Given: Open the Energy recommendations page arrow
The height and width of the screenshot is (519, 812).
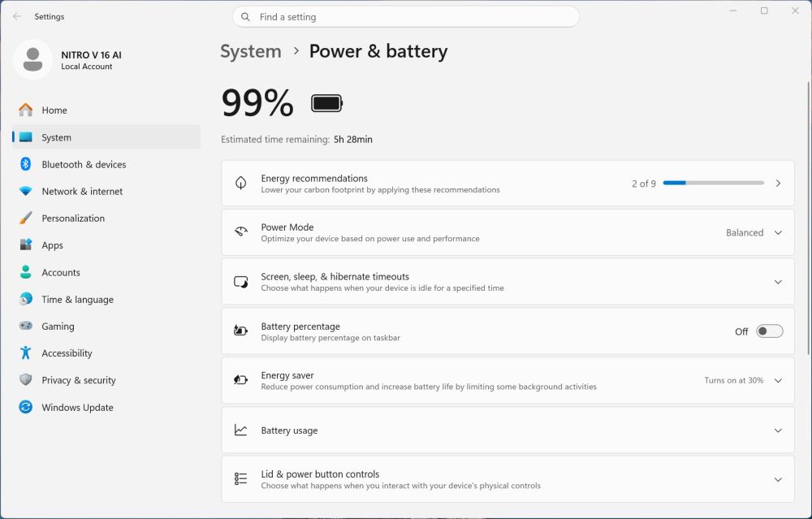Looking at the screenshot, I should tap(778, 184).
